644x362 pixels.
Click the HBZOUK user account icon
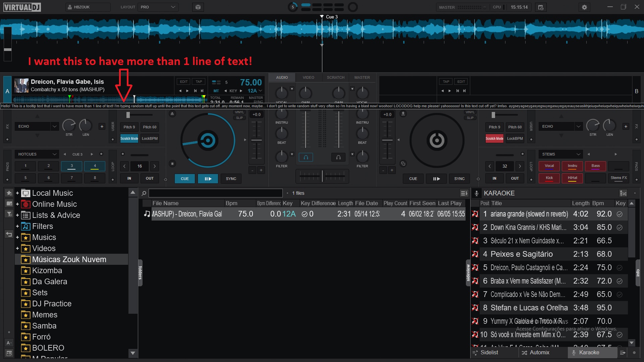tap(69, 7)
